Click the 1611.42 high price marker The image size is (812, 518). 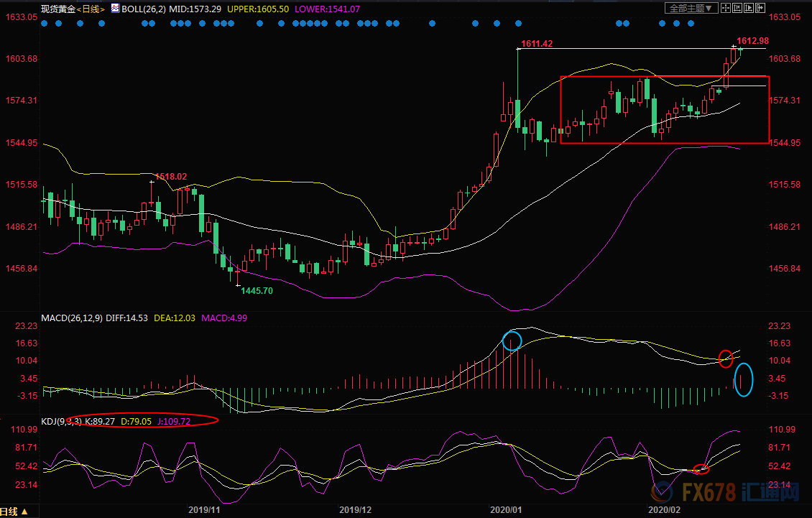coord(536,44)
